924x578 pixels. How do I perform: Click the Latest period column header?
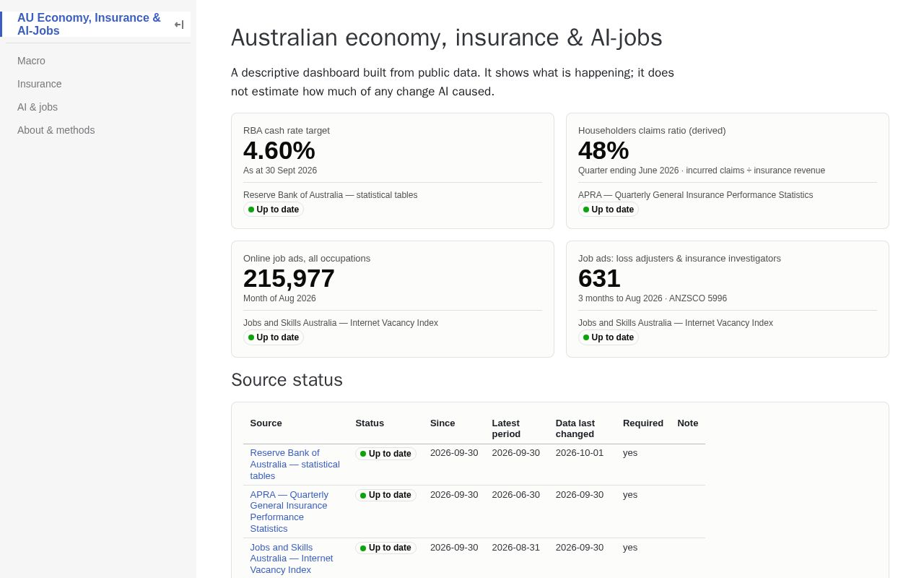506,428
